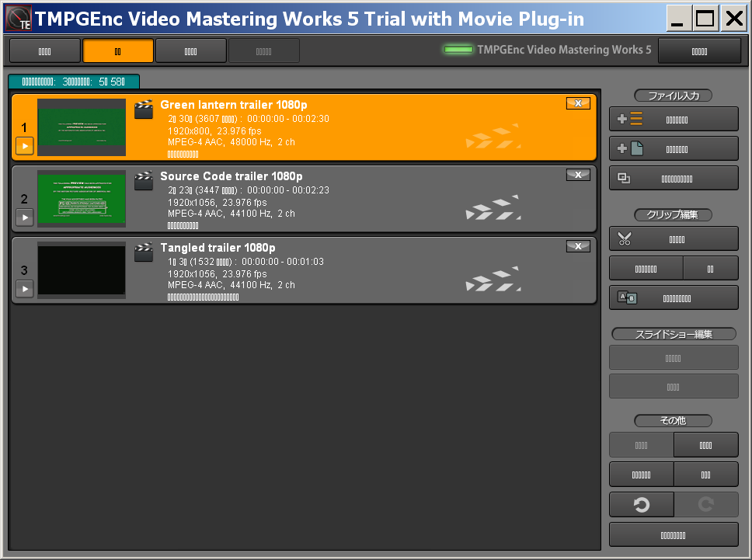
Task: Play the Green lantern trailer clip
Action: point(25,146)
